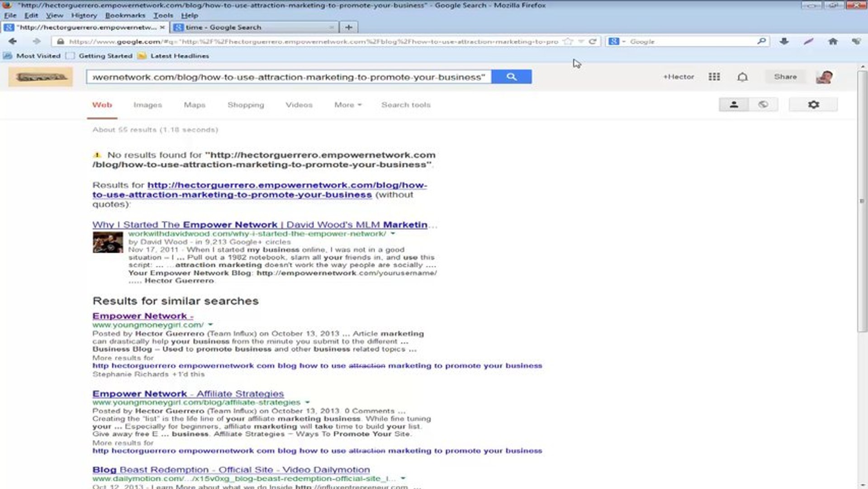Switch to Shopping results
The height and width of the screenshot is (489, 868).
coord(246,105)
